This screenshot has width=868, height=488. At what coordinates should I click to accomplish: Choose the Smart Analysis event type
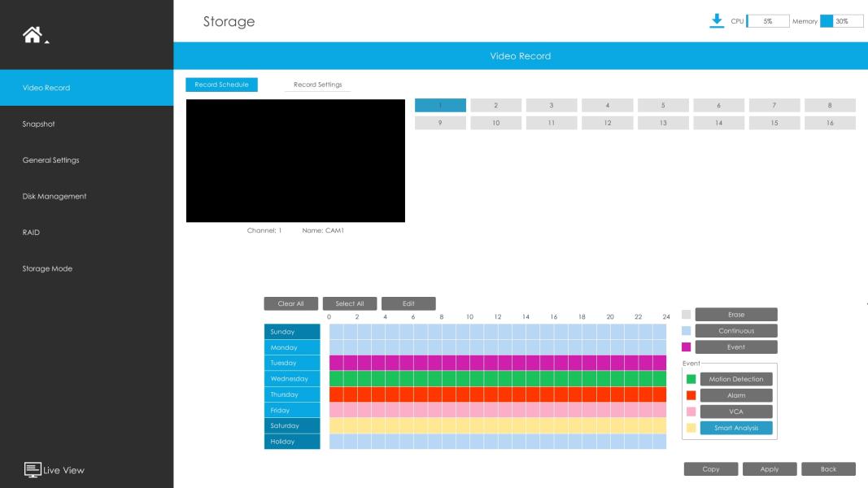736,428
